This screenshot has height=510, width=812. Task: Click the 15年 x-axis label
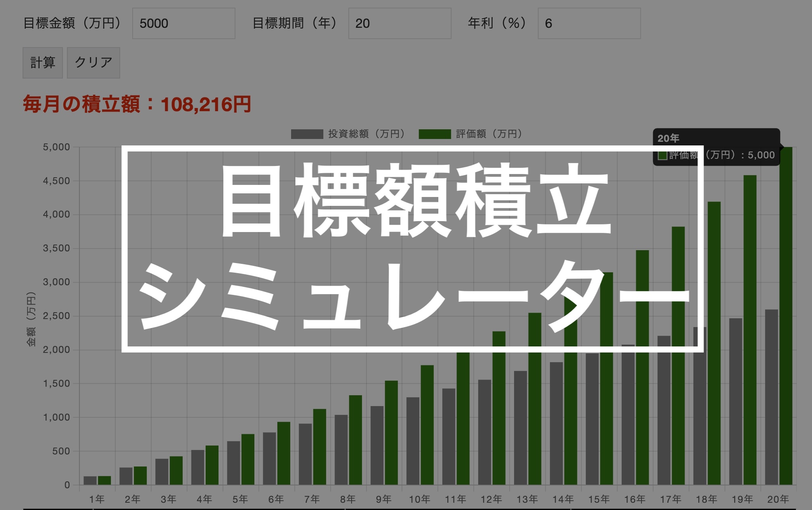tap(599, 499)
